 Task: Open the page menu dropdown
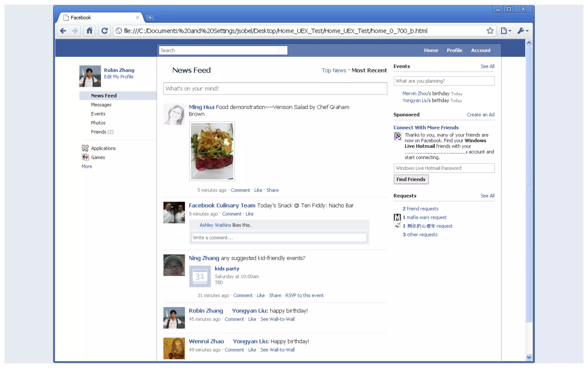(506, 31)
